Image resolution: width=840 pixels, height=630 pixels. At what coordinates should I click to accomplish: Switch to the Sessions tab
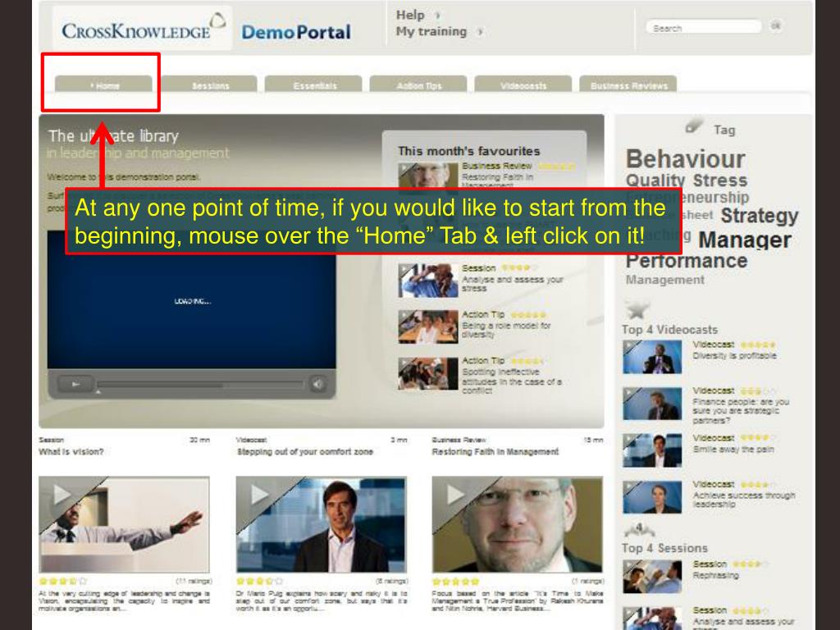point(209,84)
